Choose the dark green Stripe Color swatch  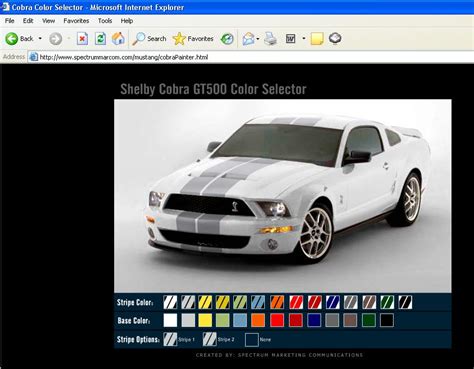tap(387, 302)
